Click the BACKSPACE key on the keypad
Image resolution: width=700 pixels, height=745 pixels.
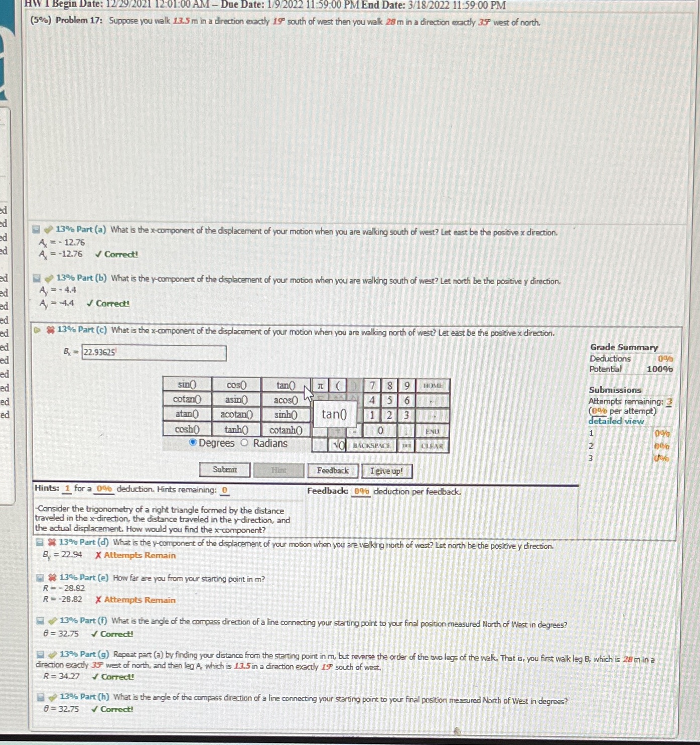point(371,445)
